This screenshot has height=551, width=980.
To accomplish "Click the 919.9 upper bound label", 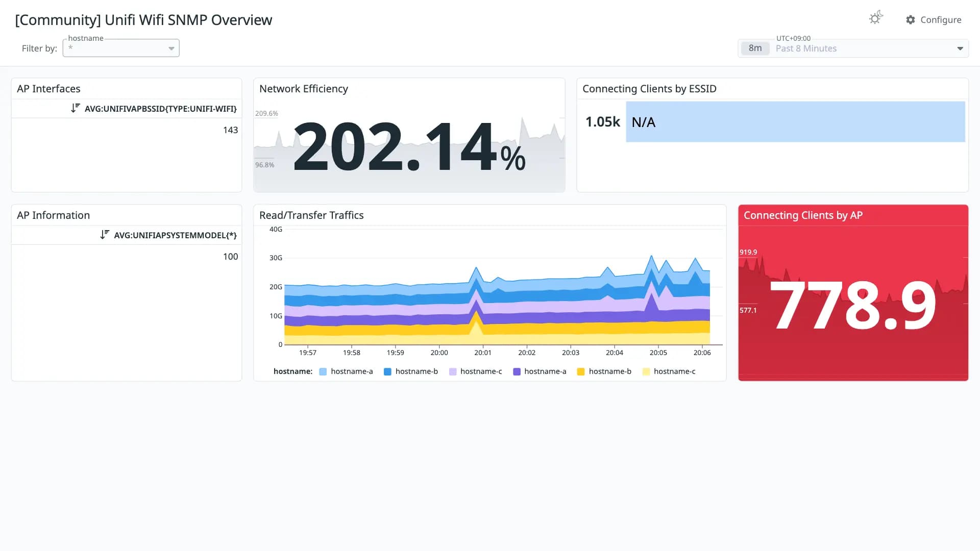I will (x=748, y=252).
